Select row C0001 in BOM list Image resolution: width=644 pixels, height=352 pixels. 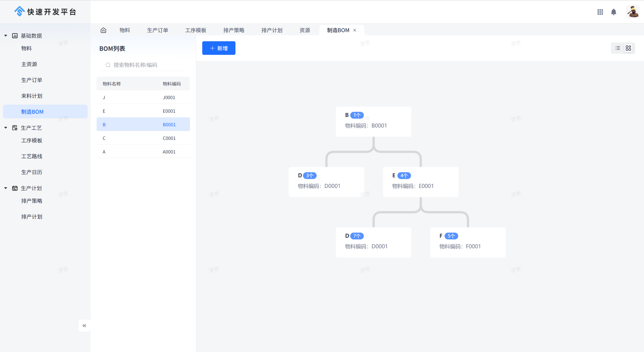point(143,138)
